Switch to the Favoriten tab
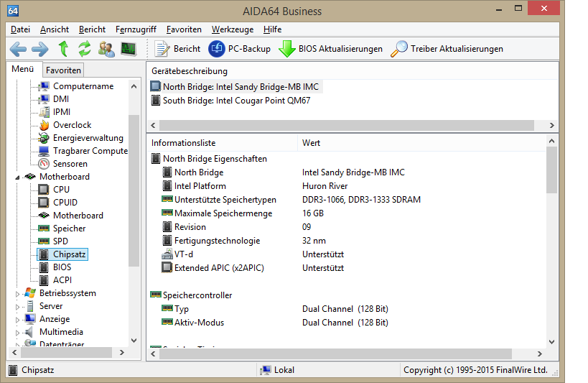The height and width of the screenshot is (383, 588). coord(63,70)
